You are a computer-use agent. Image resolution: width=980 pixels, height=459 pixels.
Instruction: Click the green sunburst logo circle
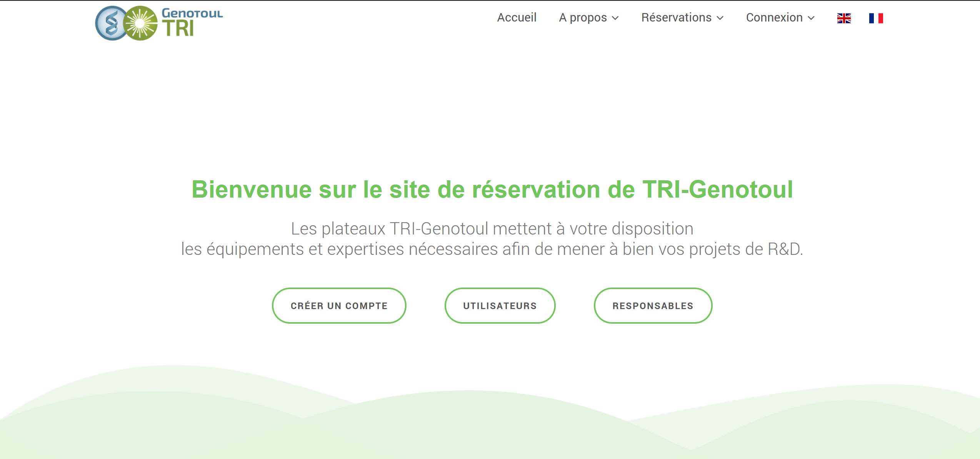tap(141, 23)
